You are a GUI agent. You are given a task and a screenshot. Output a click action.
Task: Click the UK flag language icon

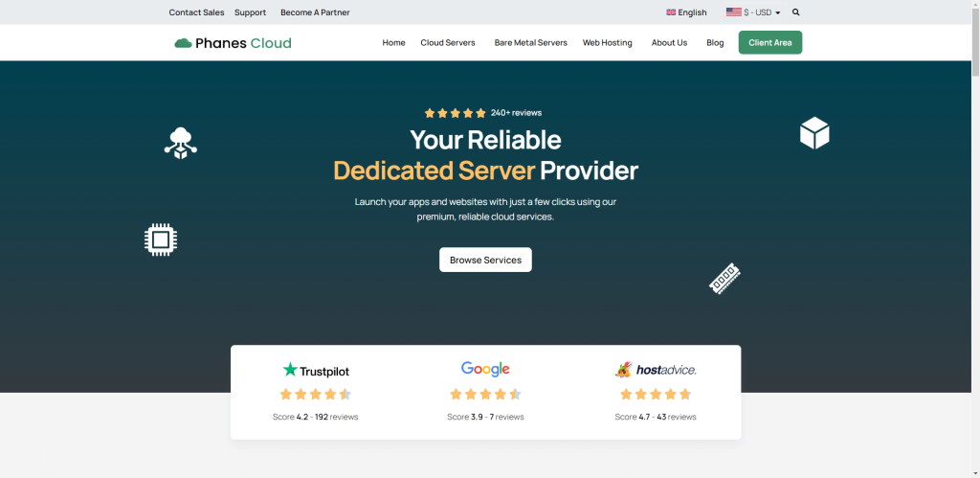671,12
